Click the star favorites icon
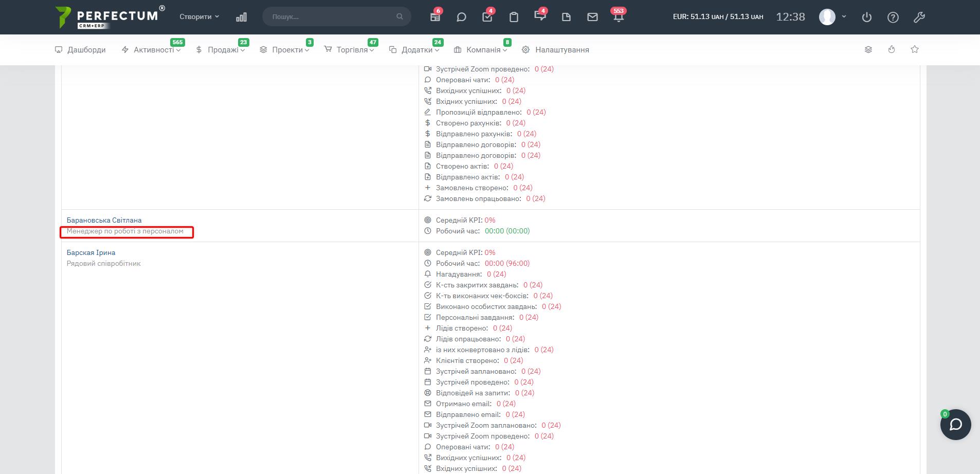The height and width of the screenshot is (474, 980). [x=915, y=49]
